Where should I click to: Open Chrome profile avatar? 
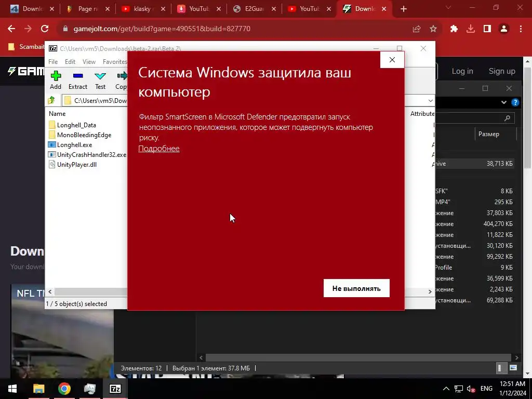504,29
